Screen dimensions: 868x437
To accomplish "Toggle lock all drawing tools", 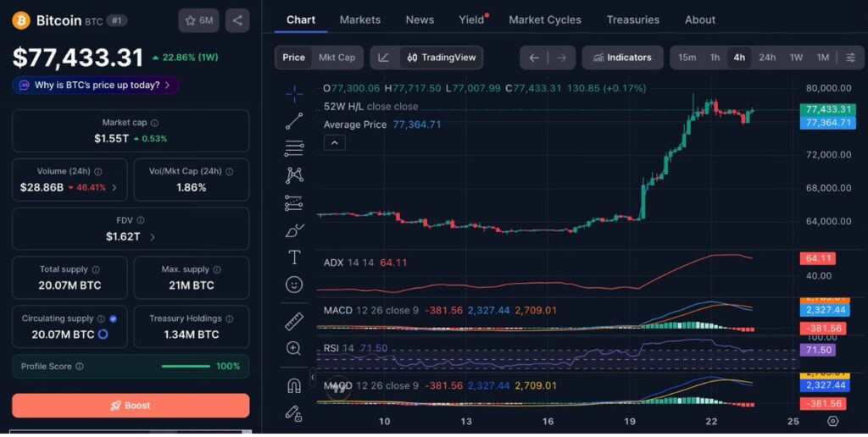I will [x=294, y=413].
